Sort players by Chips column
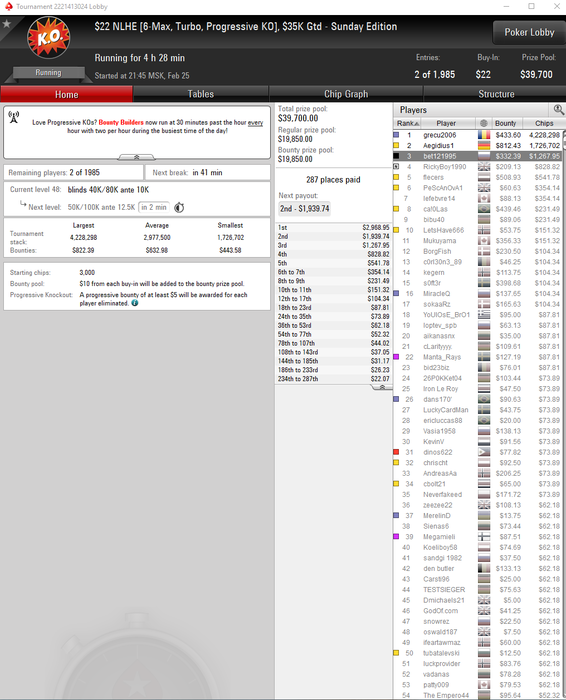This screenshot has width=566, height=700. (x=544, y=123)
